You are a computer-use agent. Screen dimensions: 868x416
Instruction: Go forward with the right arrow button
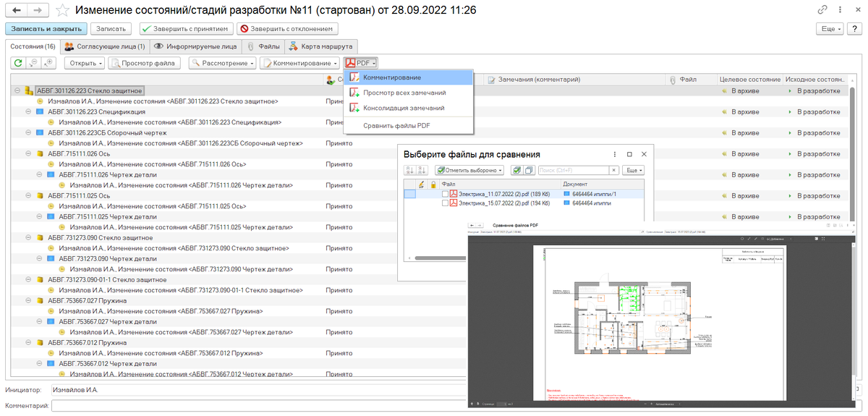click(38, 10)
